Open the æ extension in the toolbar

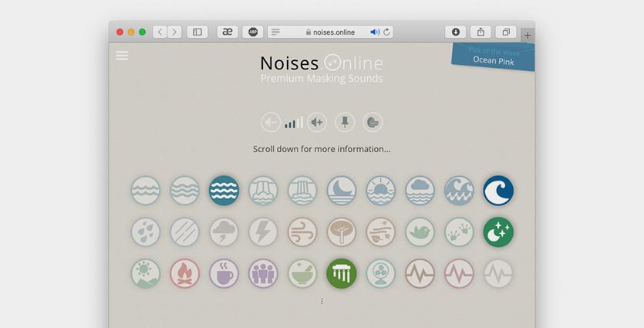(228, 32)
